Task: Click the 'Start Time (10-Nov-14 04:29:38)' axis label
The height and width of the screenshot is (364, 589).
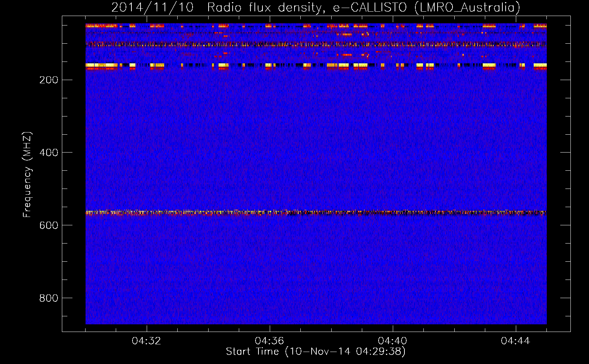Action: tap(316, 352)
